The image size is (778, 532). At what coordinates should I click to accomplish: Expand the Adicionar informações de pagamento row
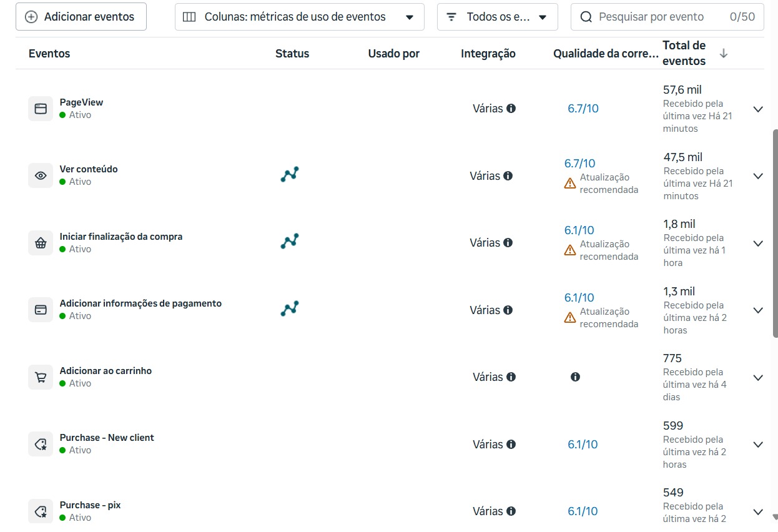(x=758, y=310)
